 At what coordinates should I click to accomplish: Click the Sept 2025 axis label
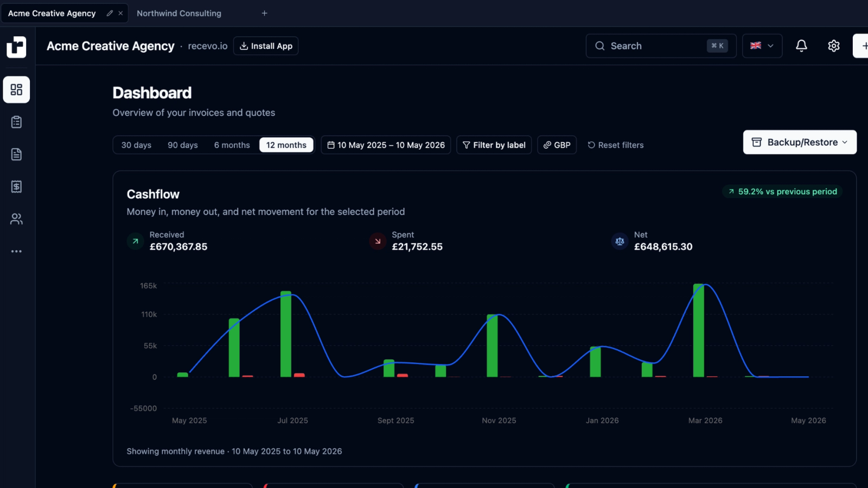[x=396, y=420]
